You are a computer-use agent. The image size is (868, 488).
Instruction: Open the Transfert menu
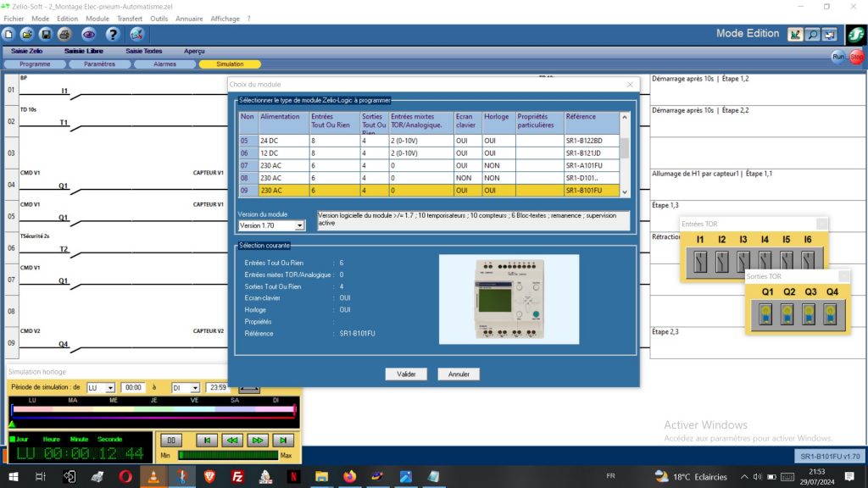click(x=130, y=19)
